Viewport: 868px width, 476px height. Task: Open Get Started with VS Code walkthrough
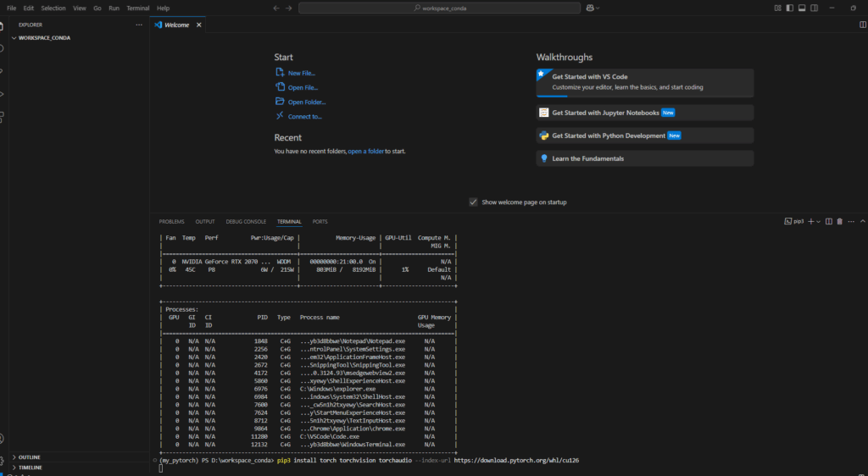coord(645,83)
